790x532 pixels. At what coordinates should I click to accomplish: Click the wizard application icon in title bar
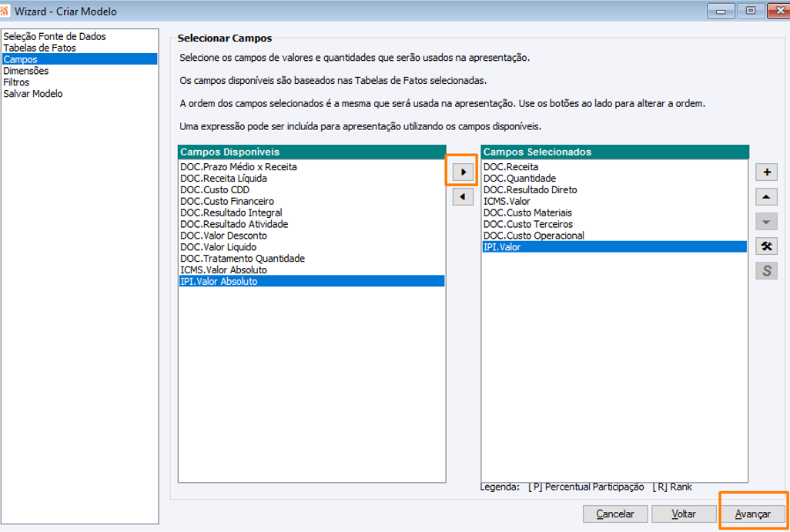(5, 11)
